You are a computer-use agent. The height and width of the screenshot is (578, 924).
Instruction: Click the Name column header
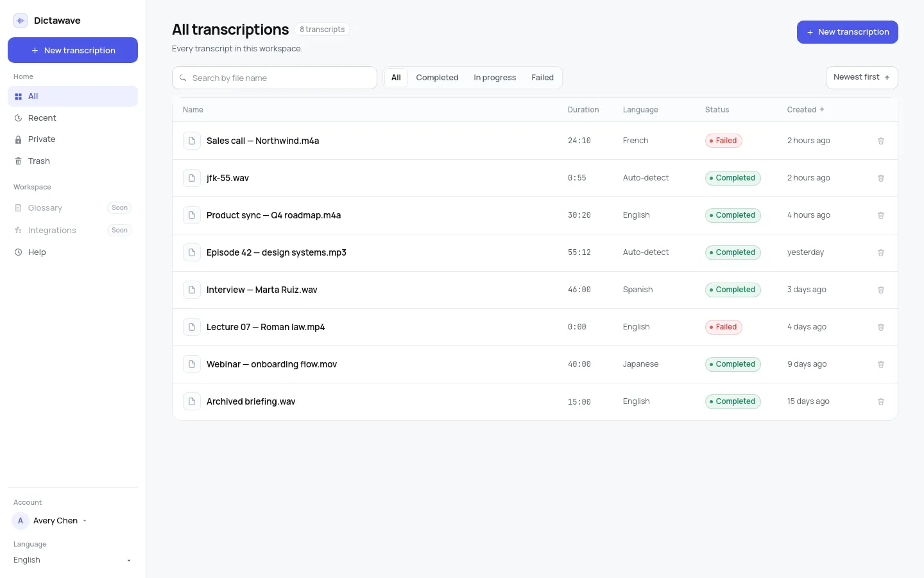tap(193, 110)
